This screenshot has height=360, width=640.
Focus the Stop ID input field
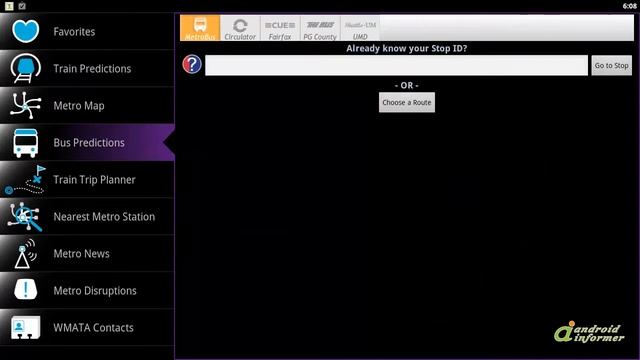[x=396, y=65]
